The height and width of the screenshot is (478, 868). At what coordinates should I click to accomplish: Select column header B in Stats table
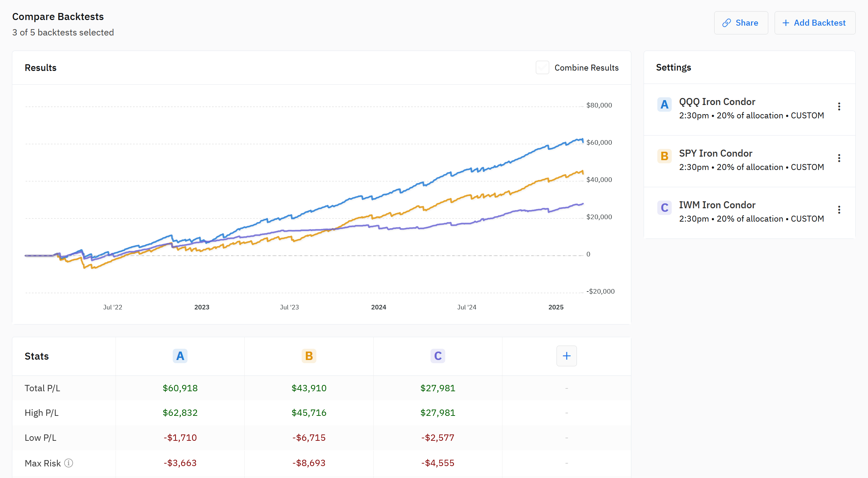coord(309,356)
